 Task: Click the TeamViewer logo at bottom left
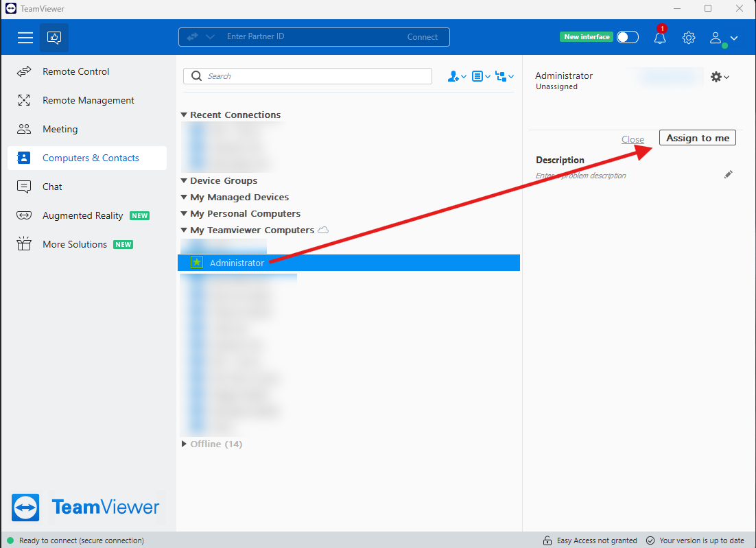point(85,507)
